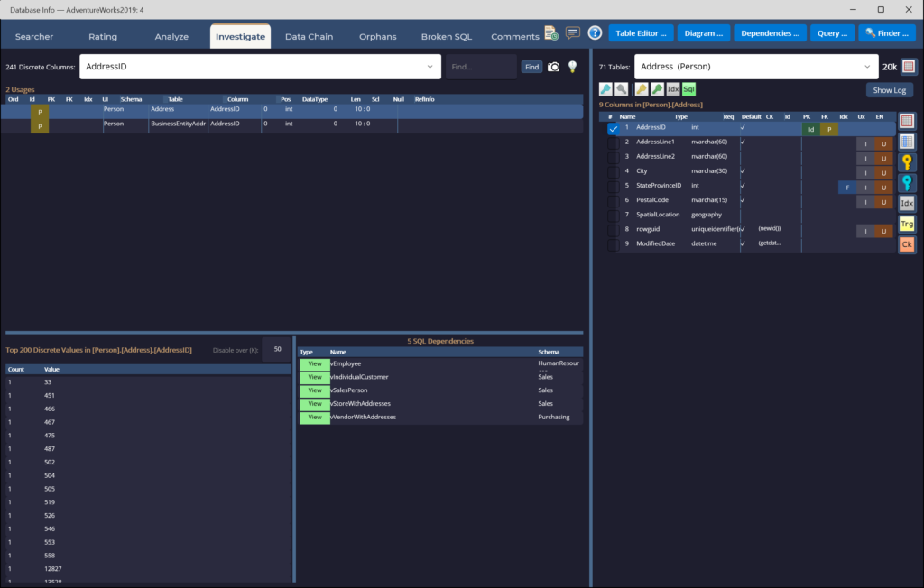The image size is (924, 588).
Task: Select discrete value 451 in the values list
Action: click(x=149, y=395)
